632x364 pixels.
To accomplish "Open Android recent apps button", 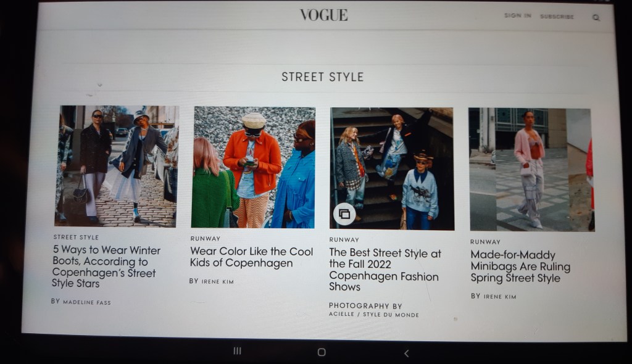I will click(237, 351).
